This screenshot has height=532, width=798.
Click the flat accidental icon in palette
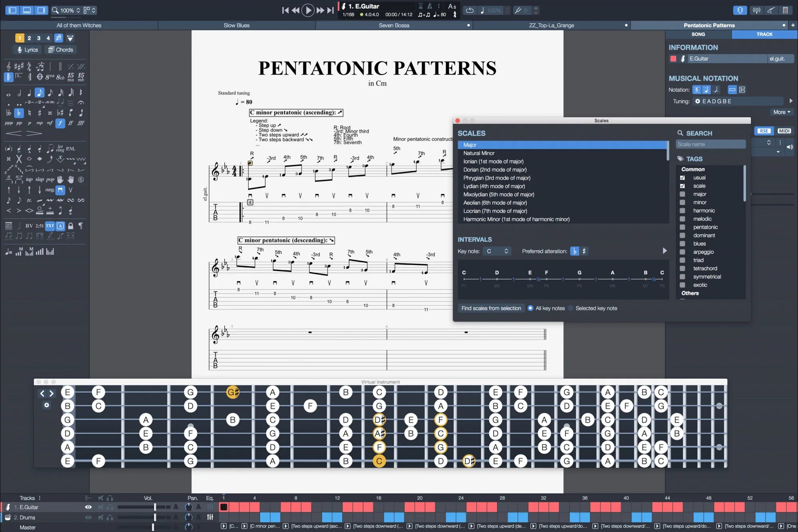click(x=19, y=113)
